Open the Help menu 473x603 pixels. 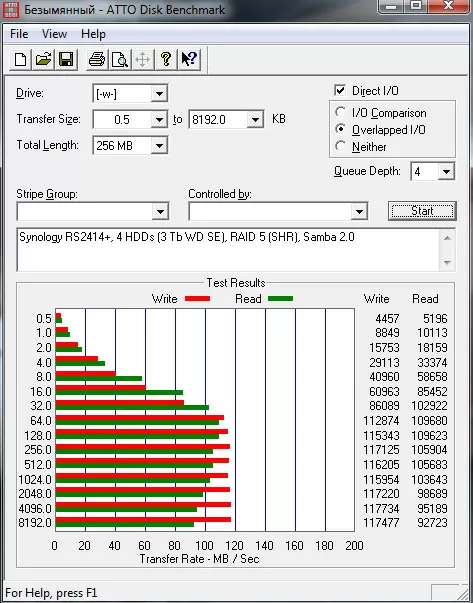coord(93,34)
